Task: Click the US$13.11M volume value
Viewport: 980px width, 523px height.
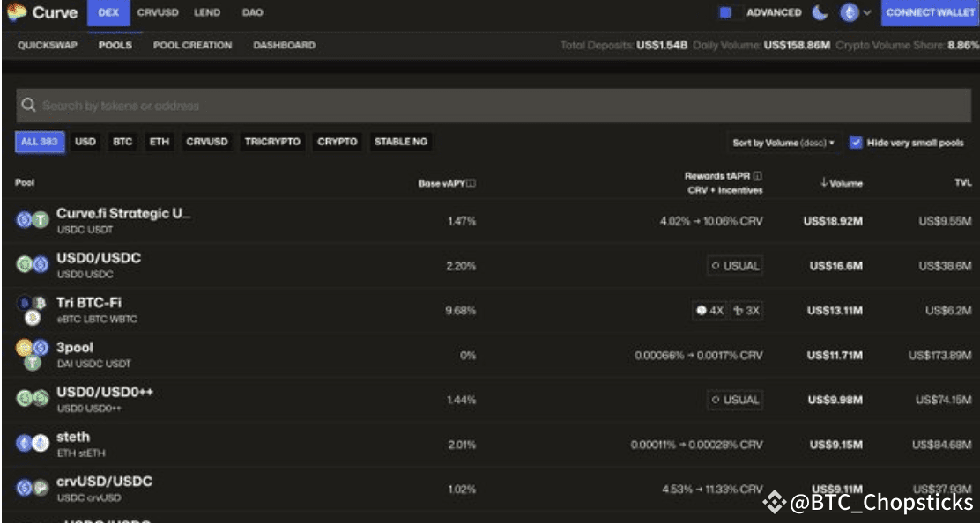Action: coord(835,310)
